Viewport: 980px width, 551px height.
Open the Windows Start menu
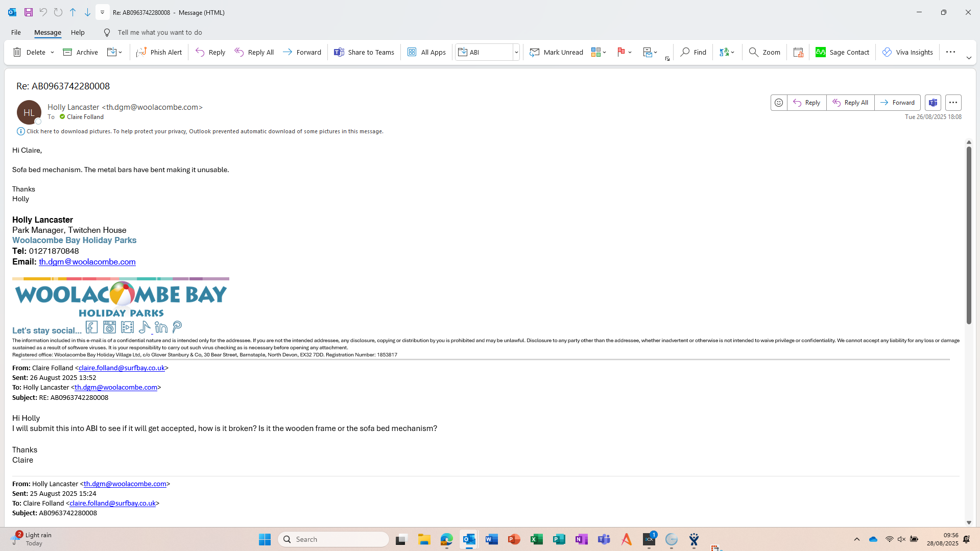265,539
